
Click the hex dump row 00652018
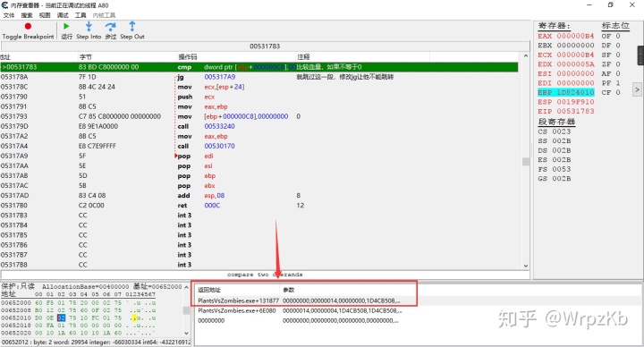point(79,326)
